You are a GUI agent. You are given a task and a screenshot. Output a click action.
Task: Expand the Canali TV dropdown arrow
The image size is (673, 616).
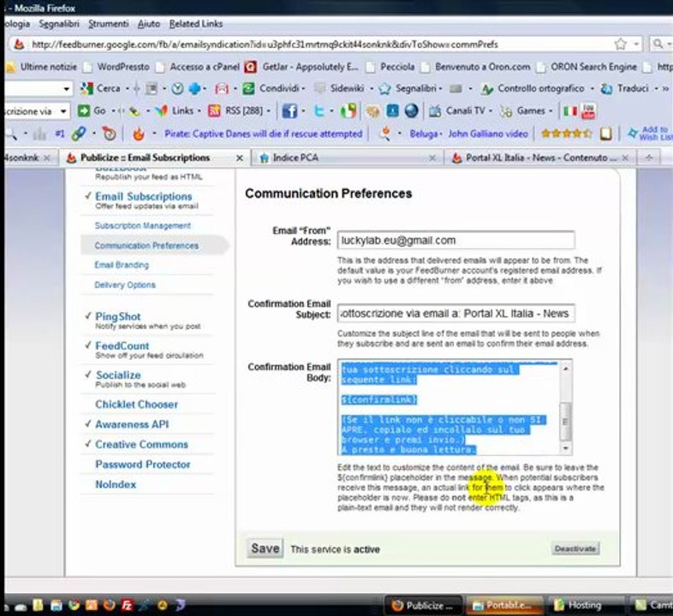490,111
